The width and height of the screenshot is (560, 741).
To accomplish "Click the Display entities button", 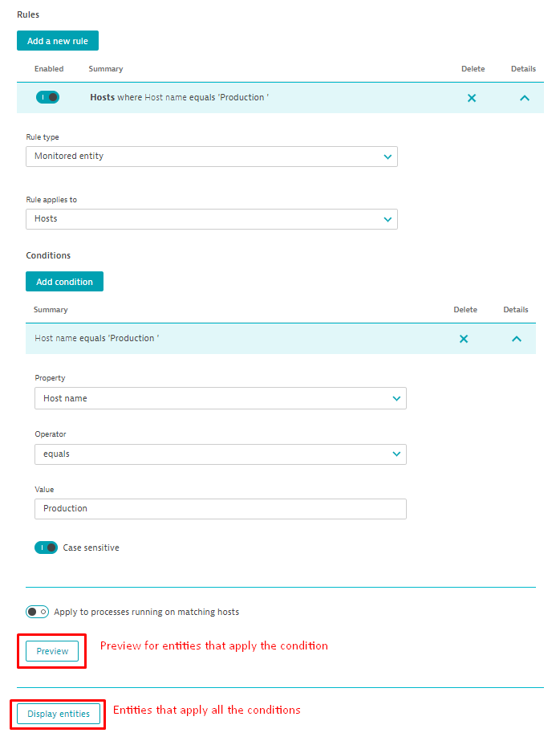I will pyautogui.click(x=59, y=714).
